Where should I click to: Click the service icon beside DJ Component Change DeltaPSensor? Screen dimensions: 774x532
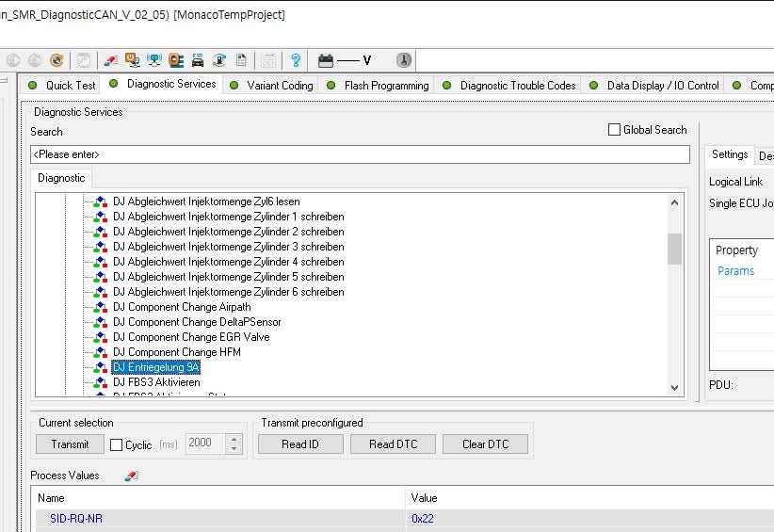100,322
